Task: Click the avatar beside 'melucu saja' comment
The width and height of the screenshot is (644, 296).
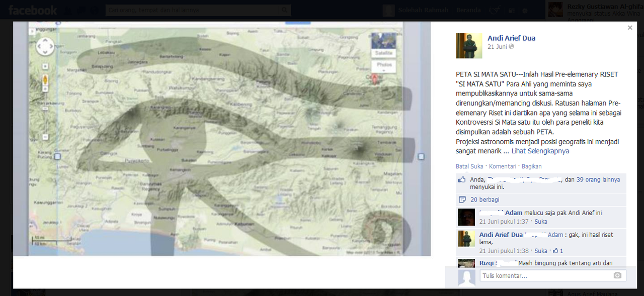Action: 466,217
